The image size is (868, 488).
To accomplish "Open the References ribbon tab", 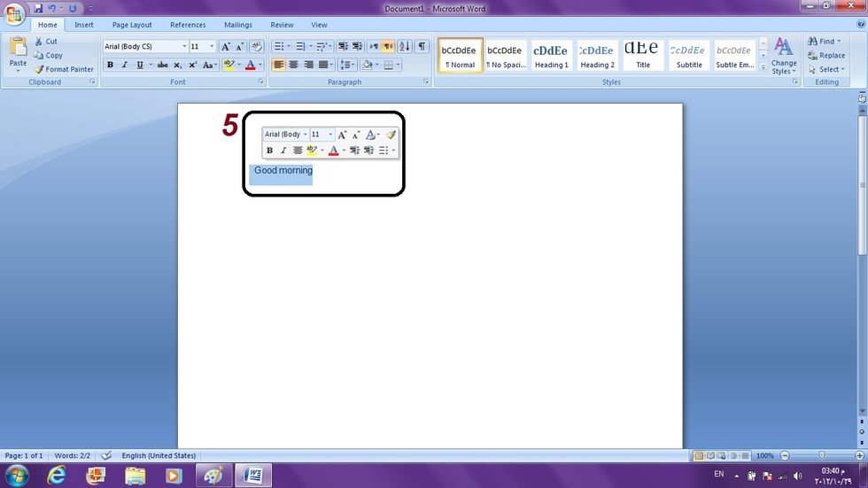I will tap(188, 25).
